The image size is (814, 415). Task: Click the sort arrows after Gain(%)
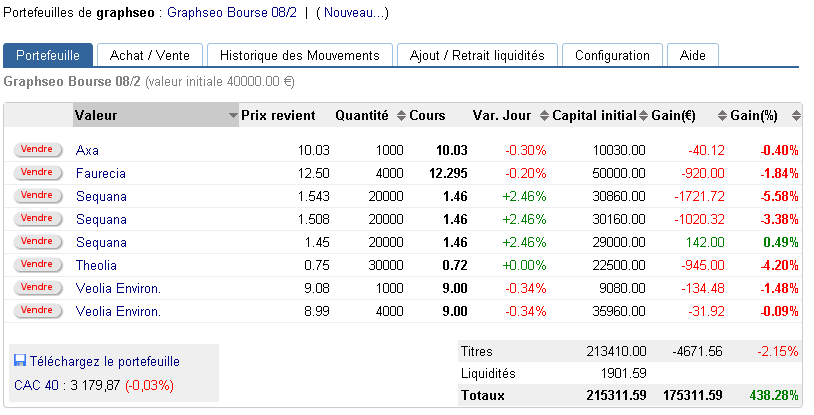pos(796,116)
